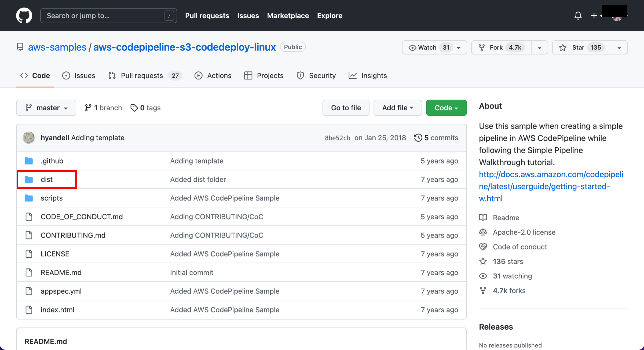This screenshot has height=350, width=644.
Task: Click the GitHub Octocat logo
Action: [24, 16]
